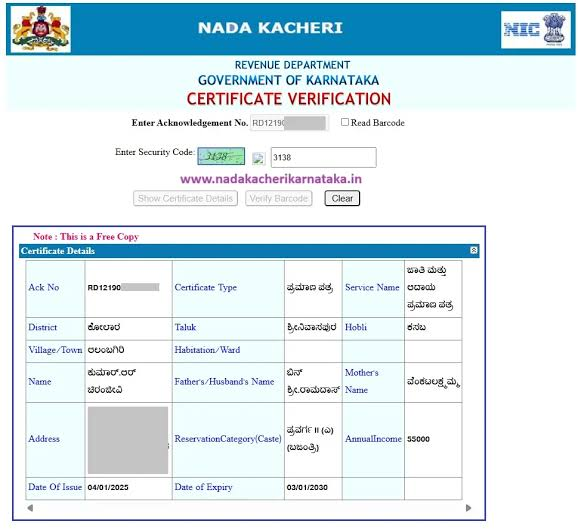Click the right arrow of horizontal scrollbar
578x530 pixels.
[469, 508]
